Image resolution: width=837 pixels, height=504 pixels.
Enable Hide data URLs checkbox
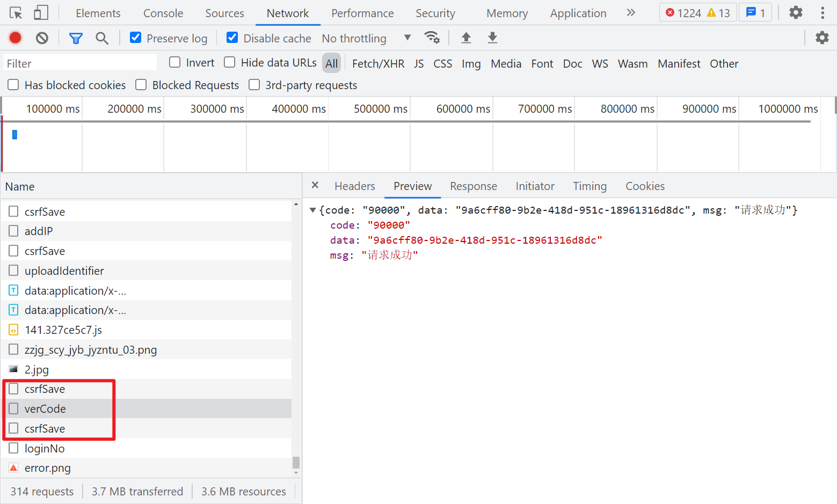(x=230, y=62)
